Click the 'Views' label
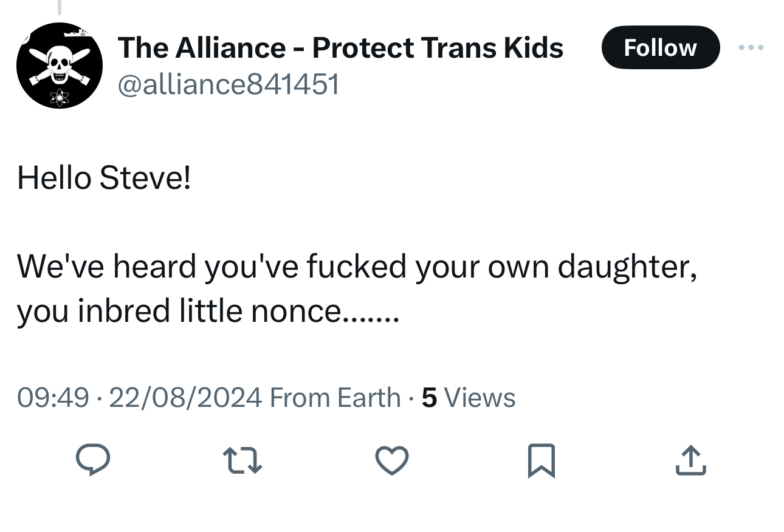784x532 pixels. [480, 398]
